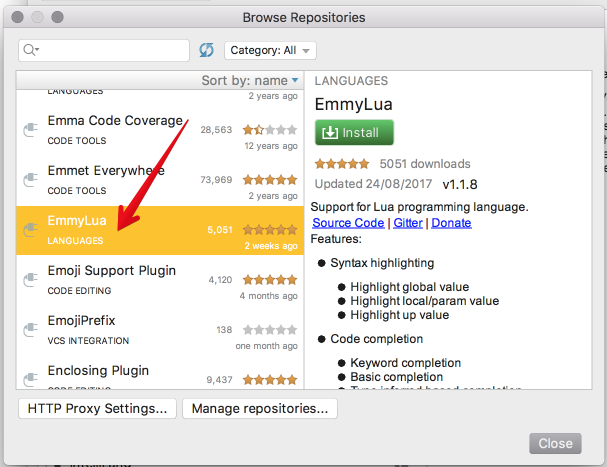Click 'Highlight global value' item

point(410,287)
